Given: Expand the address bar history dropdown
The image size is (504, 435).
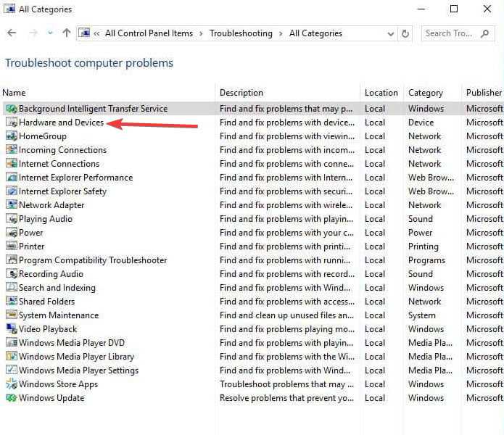Looking at the screenshot, I should (x=389, y=33).
